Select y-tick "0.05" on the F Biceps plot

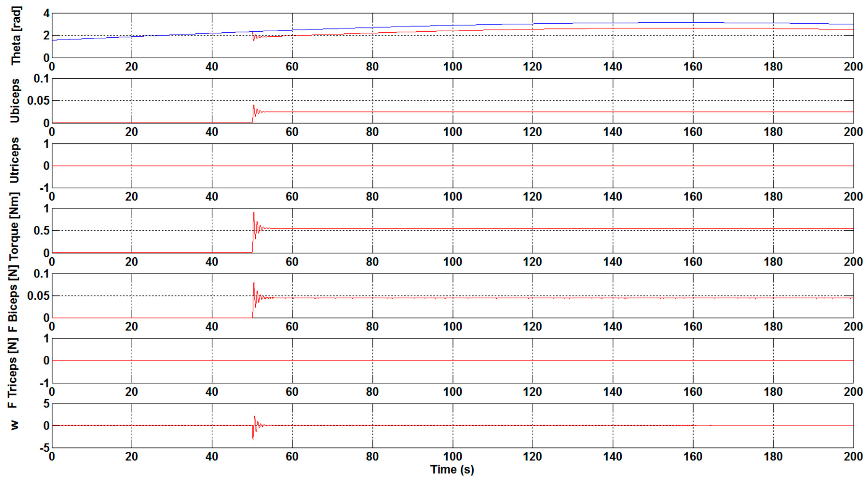[38, 296]
